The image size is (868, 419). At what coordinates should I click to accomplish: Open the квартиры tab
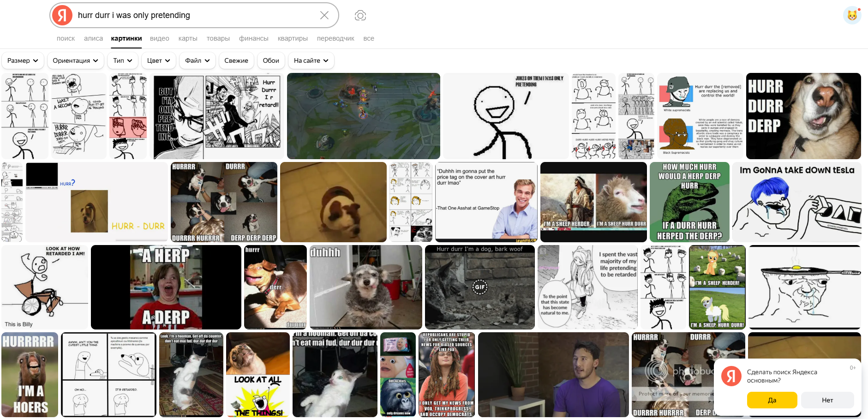[x=293, y=38]
